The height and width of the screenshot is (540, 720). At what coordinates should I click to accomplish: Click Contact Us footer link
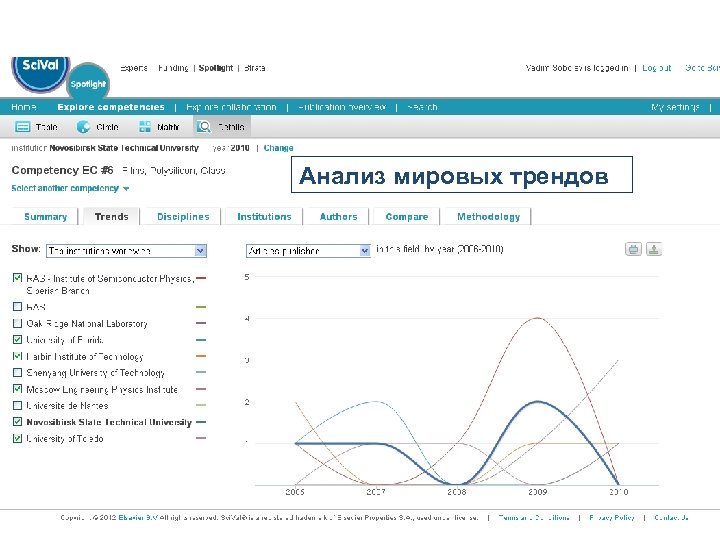[671, 518]
